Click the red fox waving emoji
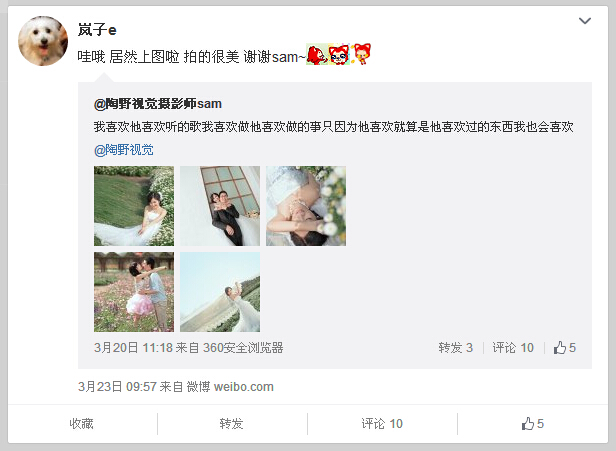Screen dimensions: 616x451 coord(317,55)
